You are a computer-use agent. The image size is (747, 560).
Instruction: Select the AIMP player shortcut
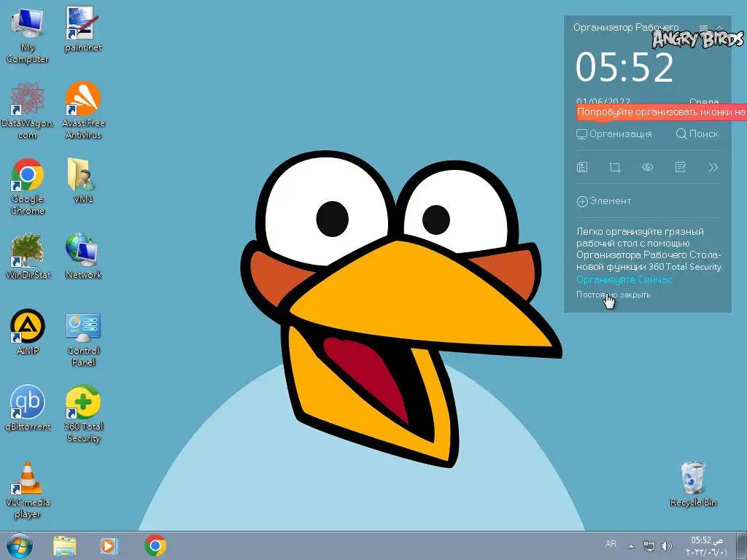click(x=28, y=332)
